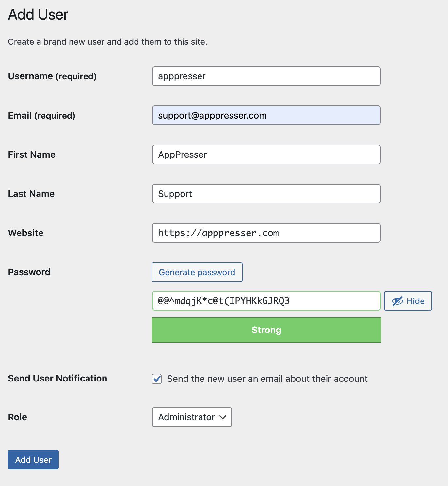
Task: Focus the Username input field
Action: tap(266, 76)
